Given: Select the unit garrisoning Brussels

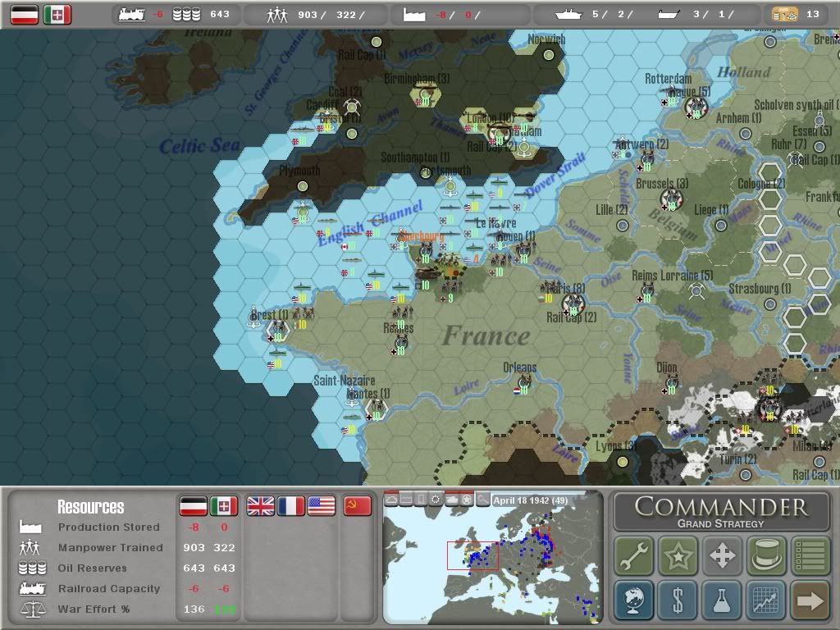Looking at the screenshot, I should pos(671,200).
